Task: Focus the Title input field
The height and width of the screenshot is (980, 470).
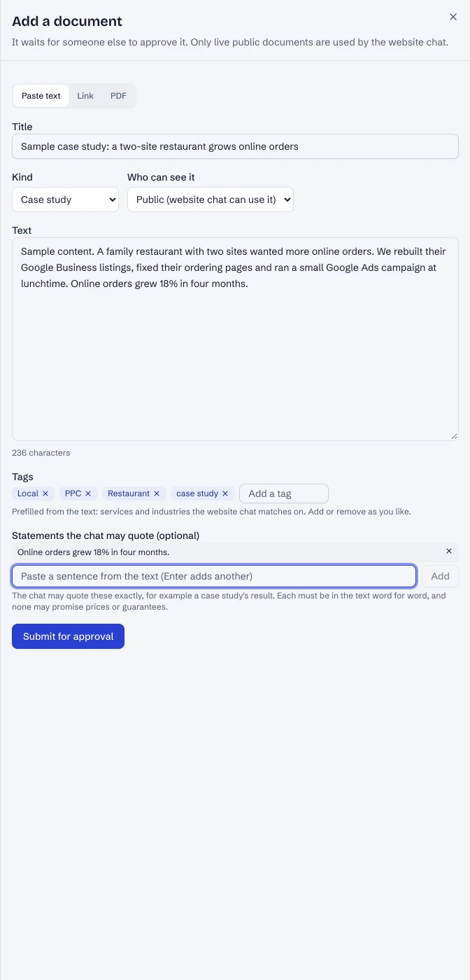Action: coord(235,146)
